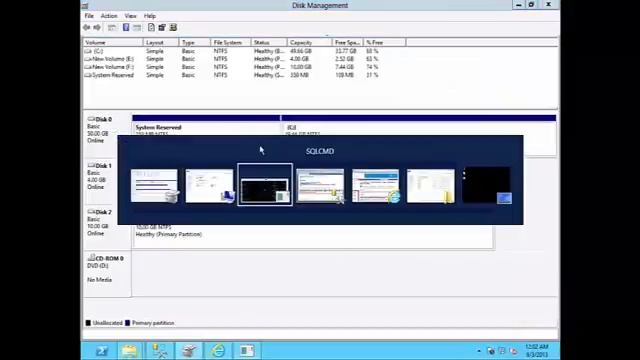Screen dimensions: 640x360
Task: Open Server Manager from the taskbar
Action: coord(189,351)
